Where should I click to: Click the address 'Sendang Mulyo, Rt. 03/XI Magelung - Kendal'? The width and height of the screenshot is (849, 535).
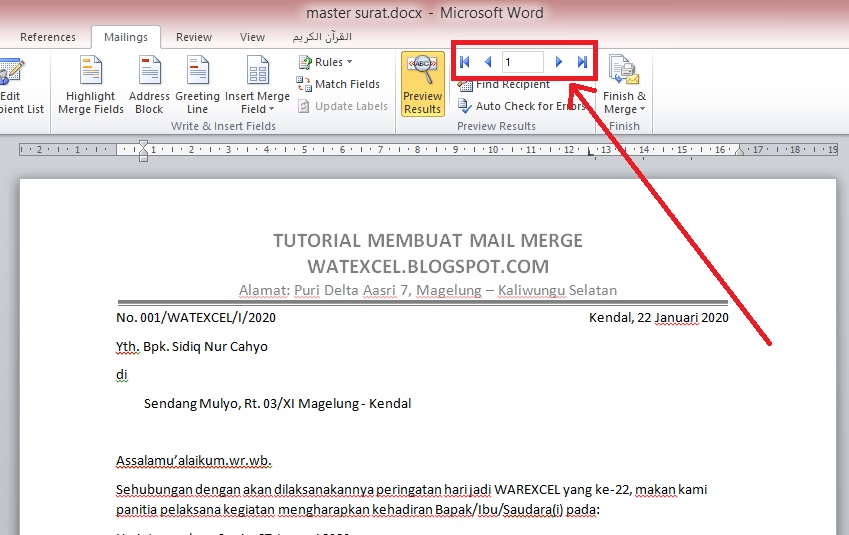277,403
